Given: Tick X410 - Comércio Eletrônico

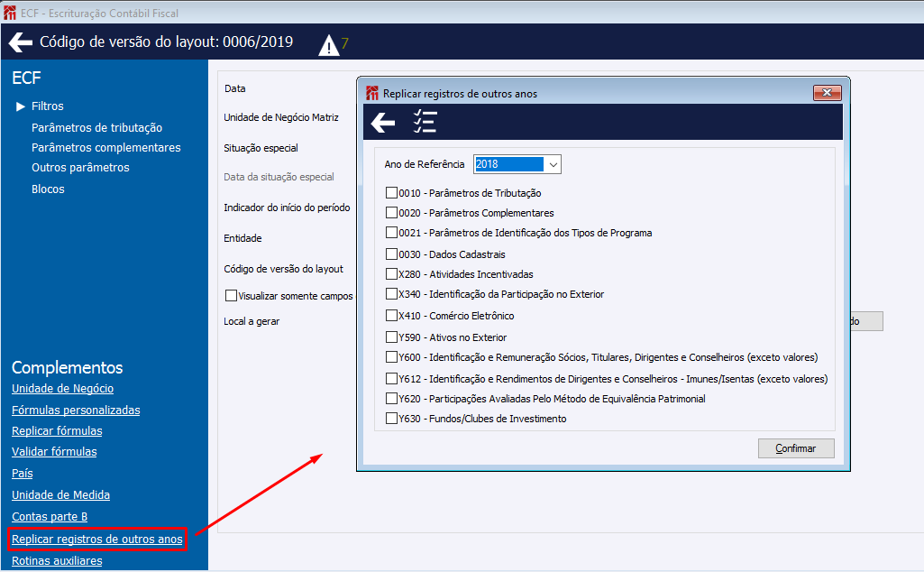Looking at the screenshot, I should point(391,316).
